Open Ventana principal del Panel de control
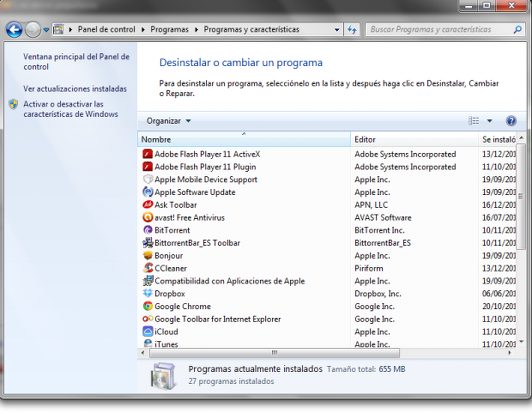Screen dimensions: 532x414 (76, 62)
